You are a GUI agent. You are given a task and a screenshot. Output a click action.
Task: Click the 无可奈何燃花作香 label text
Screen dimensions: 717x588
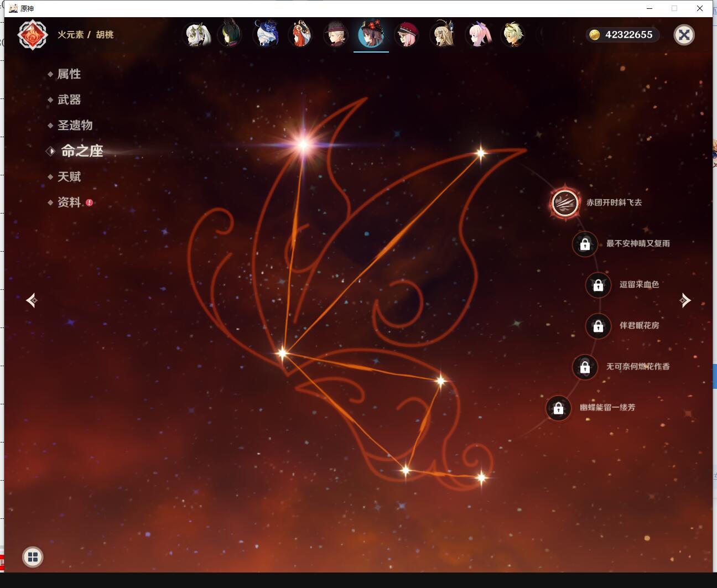coord(638,366)
